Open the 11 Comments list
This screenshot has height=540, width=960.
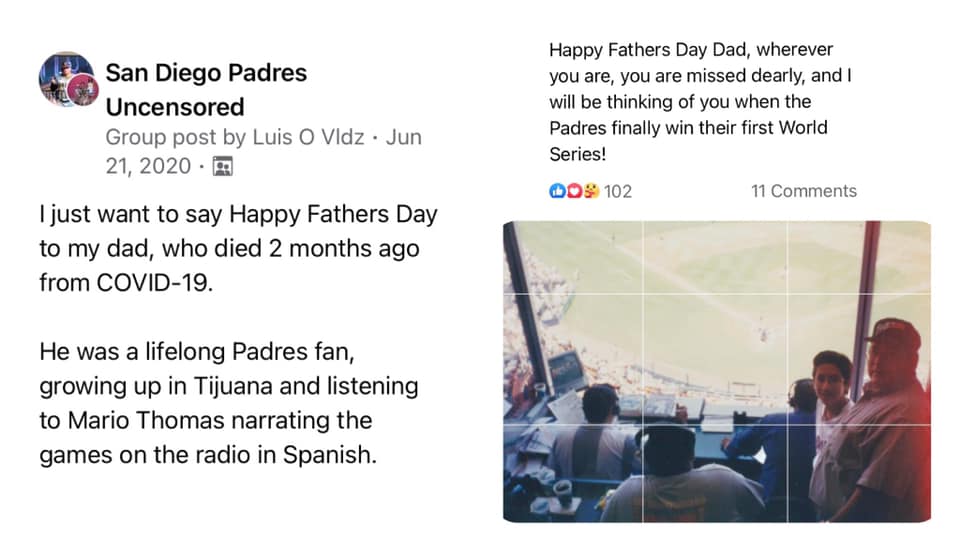coord(803,191)
